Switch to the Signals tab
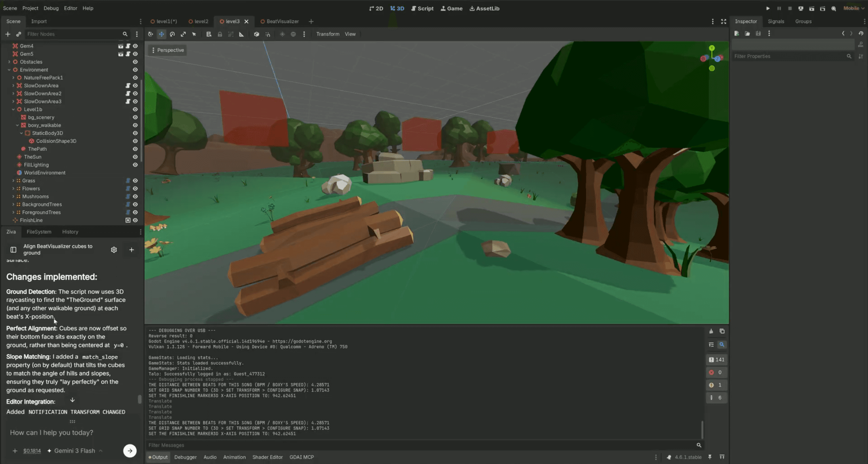The width and height of the screenshot is (868, 464). (x=776, y=21)
